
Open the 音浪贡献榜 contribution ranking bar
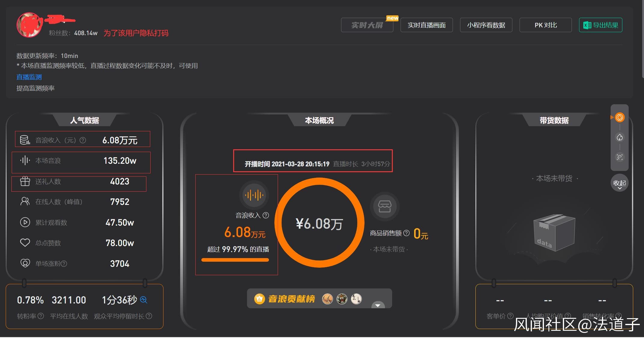[319, 298]
